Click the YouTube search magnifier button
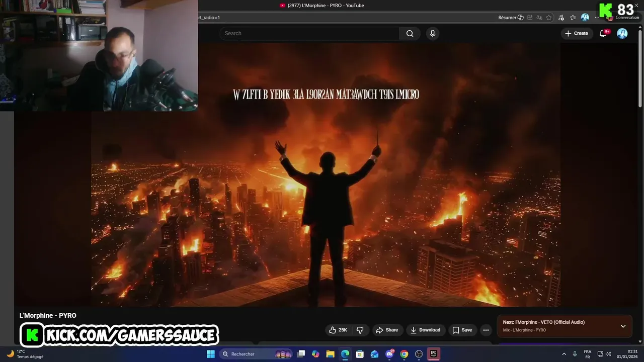644x362 pixels. [410, 33]
